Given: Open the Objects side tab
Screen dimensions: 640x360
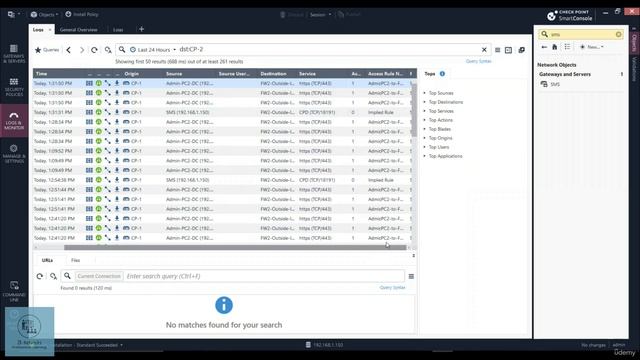Looking at the screenshot, I should [x=634, y=42].
